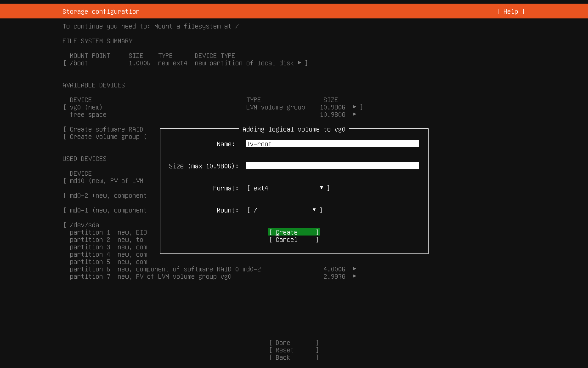Image resolution: width=588 pixels, height=368 pixels.
Task: Click the Create button in dialog
Action: (294, 232)
